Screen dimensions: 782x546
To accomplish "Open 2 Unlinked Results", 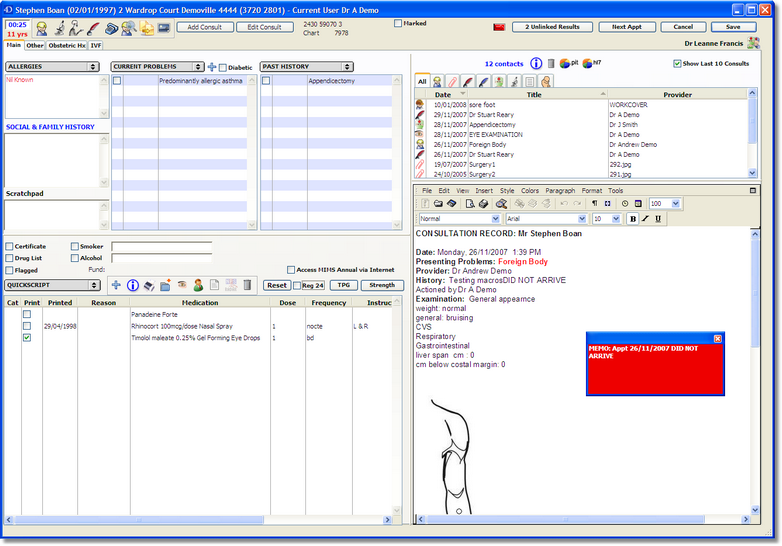I will click(552, 27).
